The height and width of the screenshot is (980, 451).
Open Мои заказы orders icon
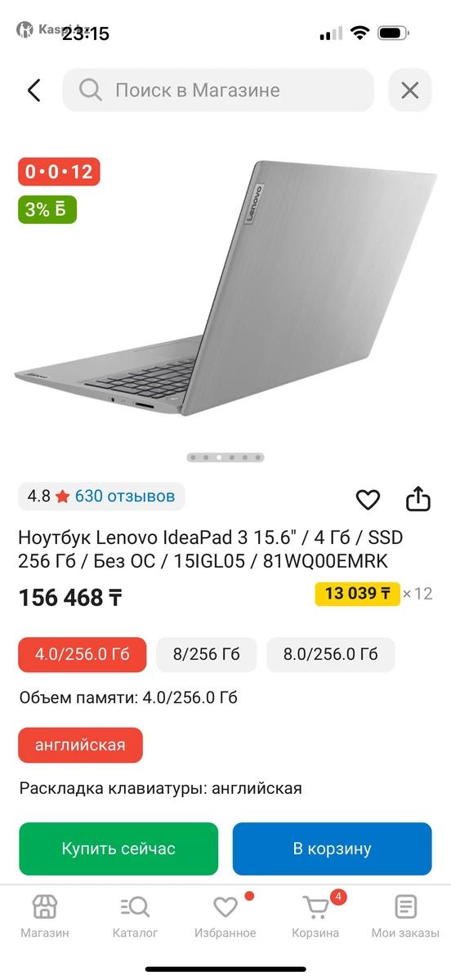405,916
